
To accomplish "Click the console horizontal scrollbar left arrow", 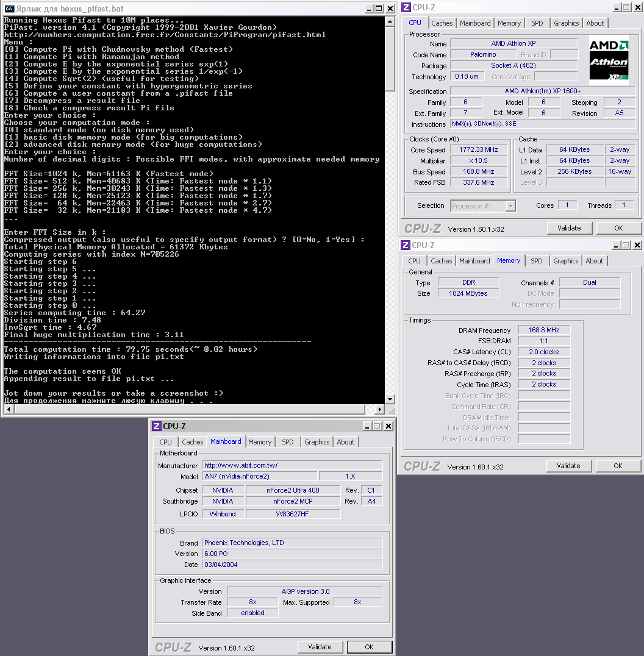I will click(x=9, y=409).
